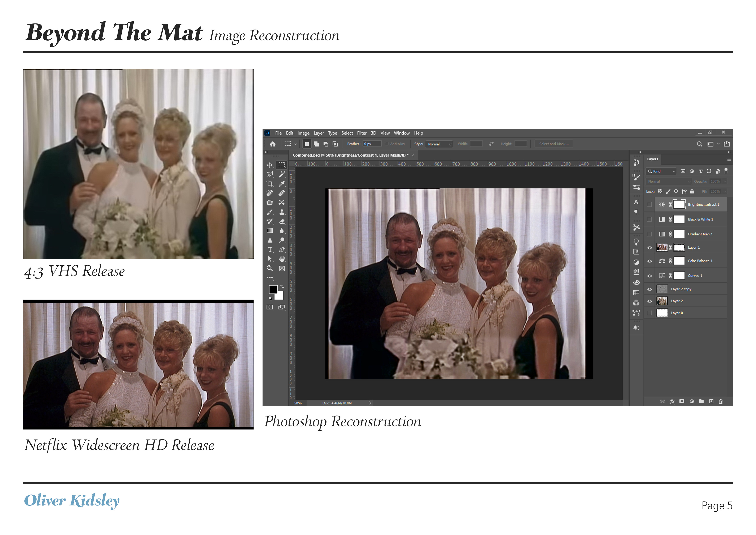Select the Content-Aware Move tool

point(282,203)
